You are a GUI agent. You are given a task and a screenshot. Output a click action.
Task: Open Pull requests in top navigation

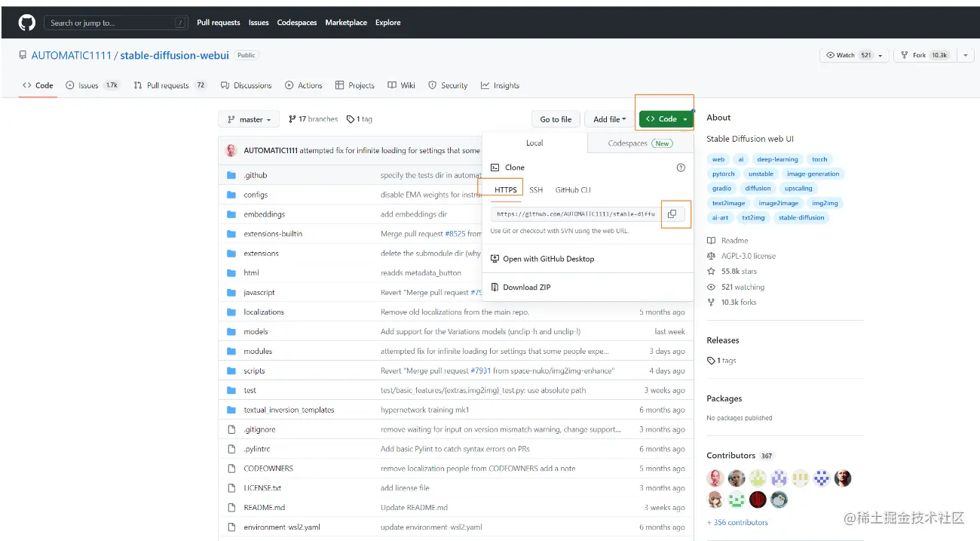(x=219, y=23)
